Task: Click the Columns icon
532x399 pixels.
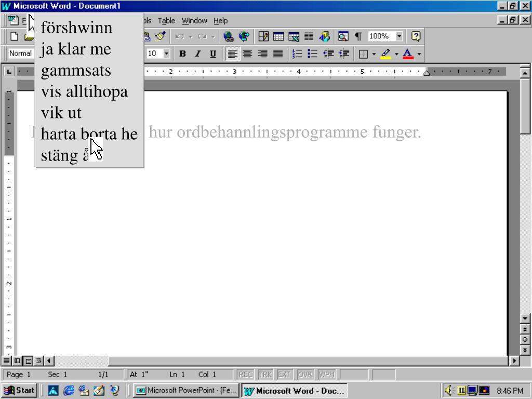Action: click(309, 36)
